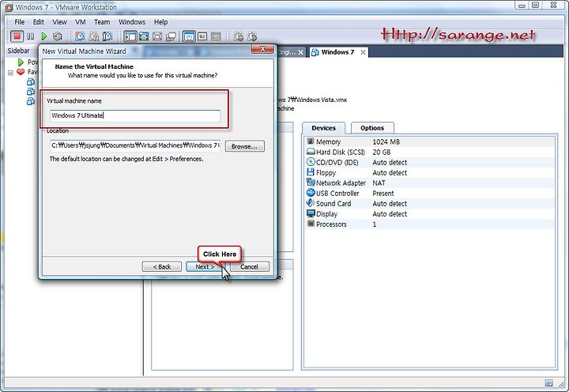569x392 pixels.
Task: Click the Sound Card speaker icon
Action: click(x=311, y=203)
